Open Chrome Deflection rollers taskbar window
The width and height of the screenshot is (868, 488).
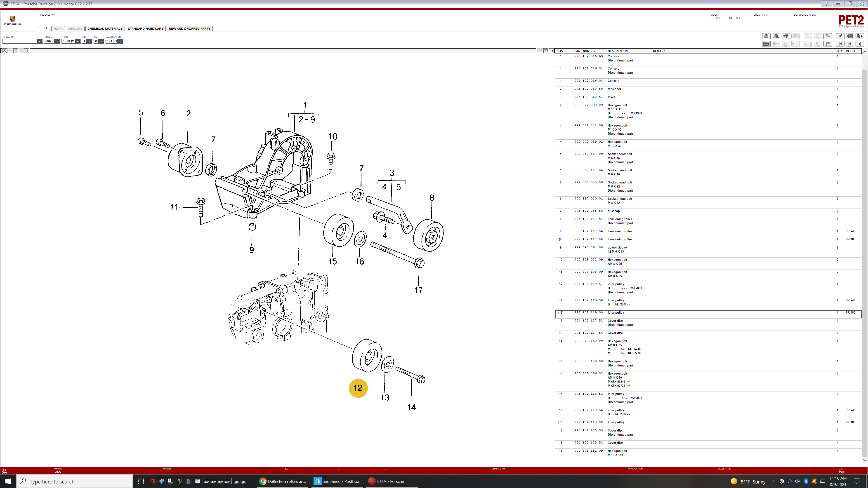282,481
